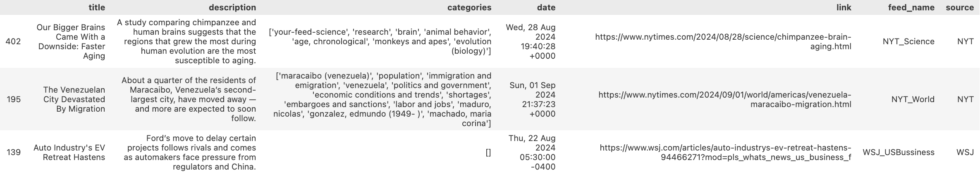
Task: Select row index 195
Action: point(14,99)
